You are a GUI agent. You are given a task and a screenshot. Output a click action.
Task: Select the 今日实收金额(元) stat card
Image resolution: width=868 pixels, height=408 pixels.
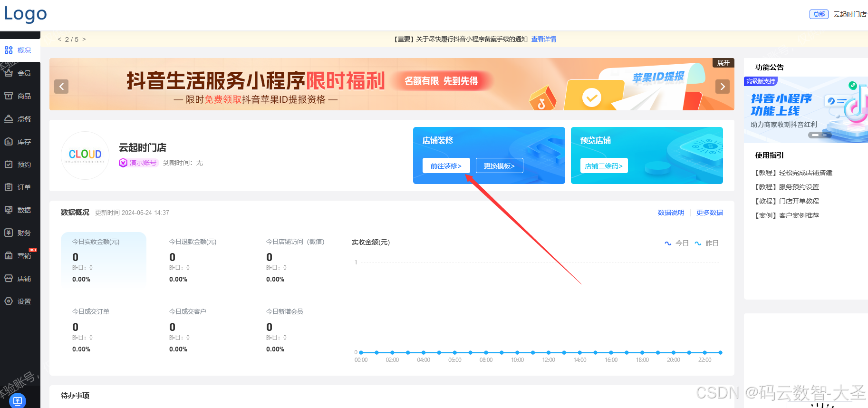pos(104,260)
